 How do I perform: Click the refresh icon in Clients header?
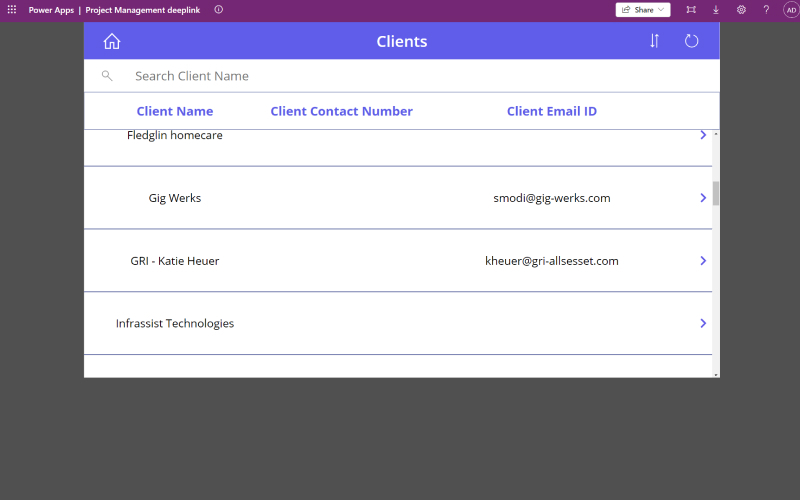pyautogui.click(x=691, y=41)
